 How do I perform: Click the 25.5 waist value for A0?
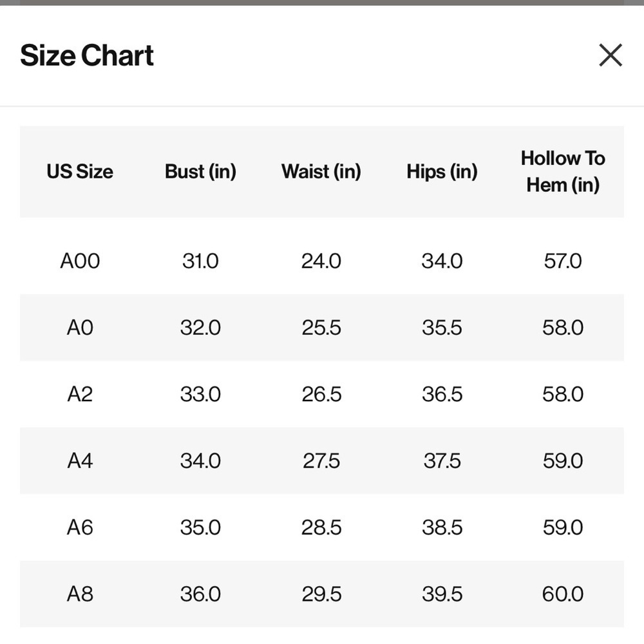(x=321, y=328)
